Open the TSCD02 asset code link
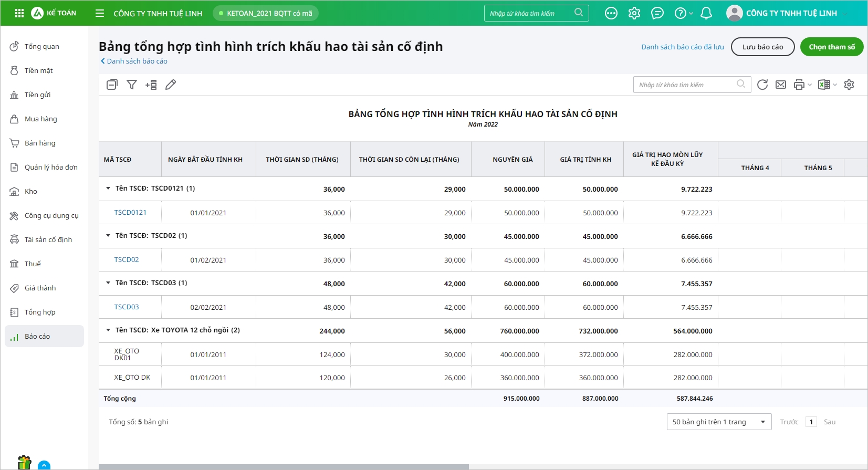 tap(127, 259)
